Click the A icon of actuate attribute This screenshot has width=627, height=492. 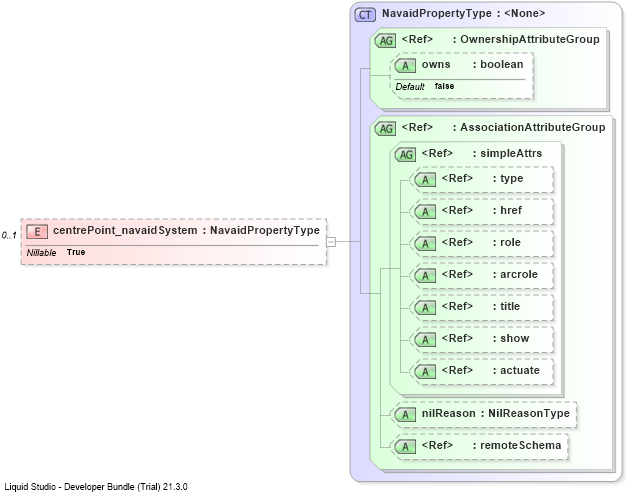(425, 372)
